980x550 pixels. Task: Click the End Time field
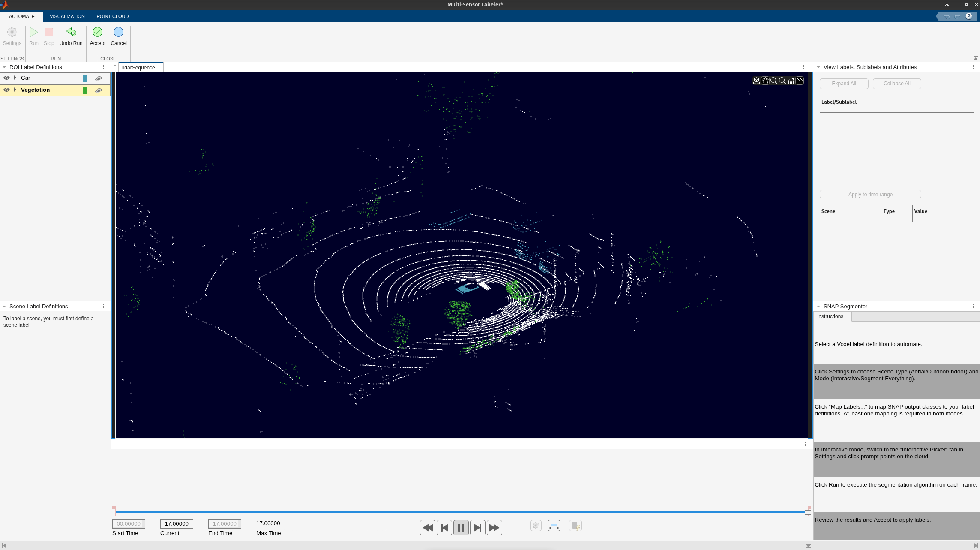point(225,524)
